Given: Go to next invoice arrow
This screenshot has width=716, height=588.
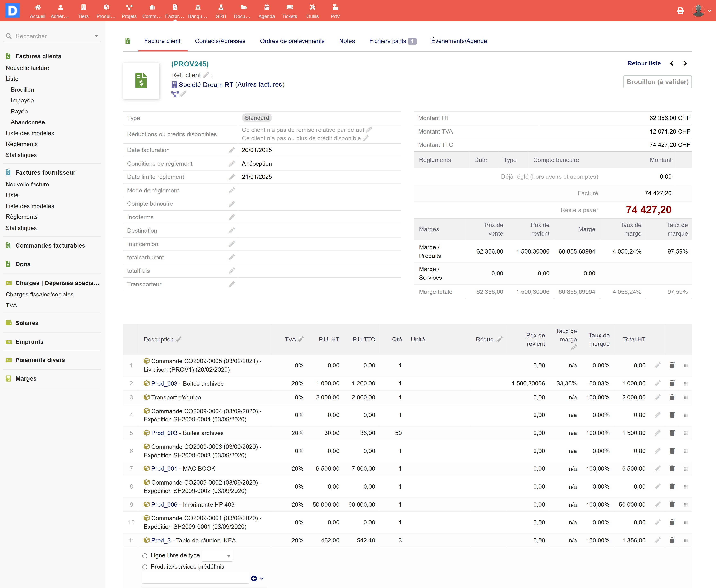Looking at the screenshot, I should click(685, 63).
